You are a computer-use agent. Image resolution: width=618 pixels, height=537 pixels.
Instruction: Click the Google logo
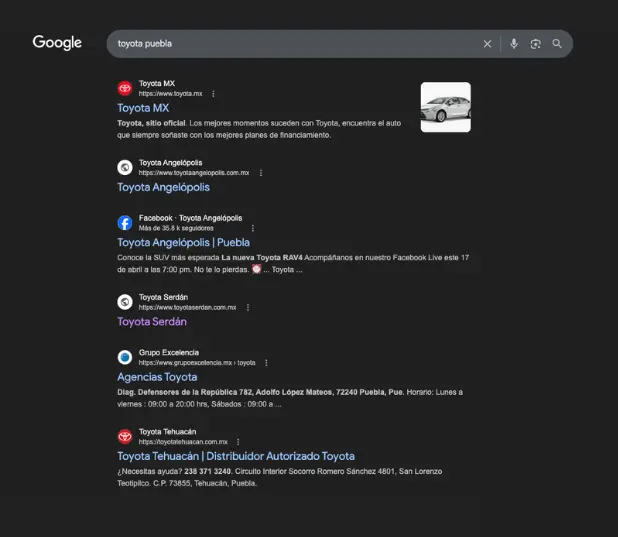[x=57, y=42]
